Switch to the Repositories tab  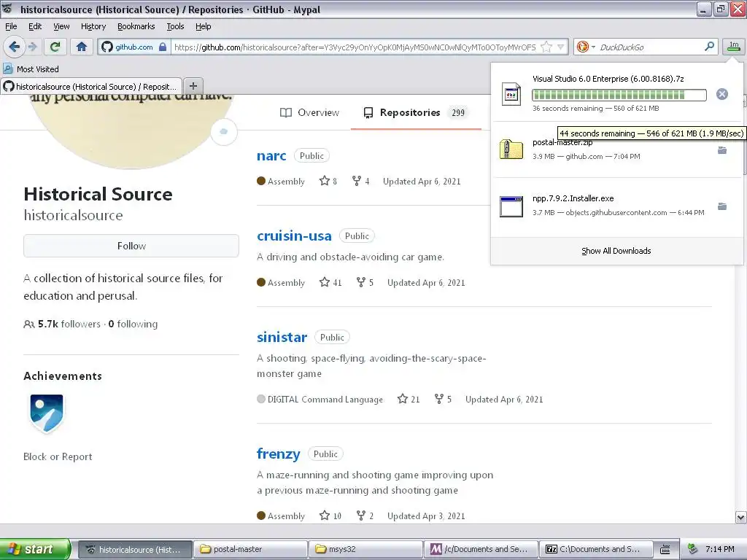pyautogui.click(x=416, y=112)
